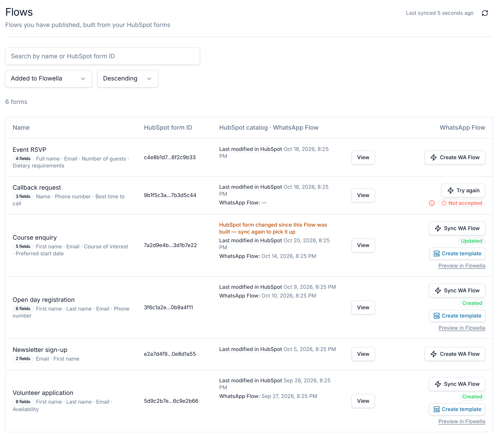View the Event RSVP form
Screen dimensions: 498x448
(363, 157)
